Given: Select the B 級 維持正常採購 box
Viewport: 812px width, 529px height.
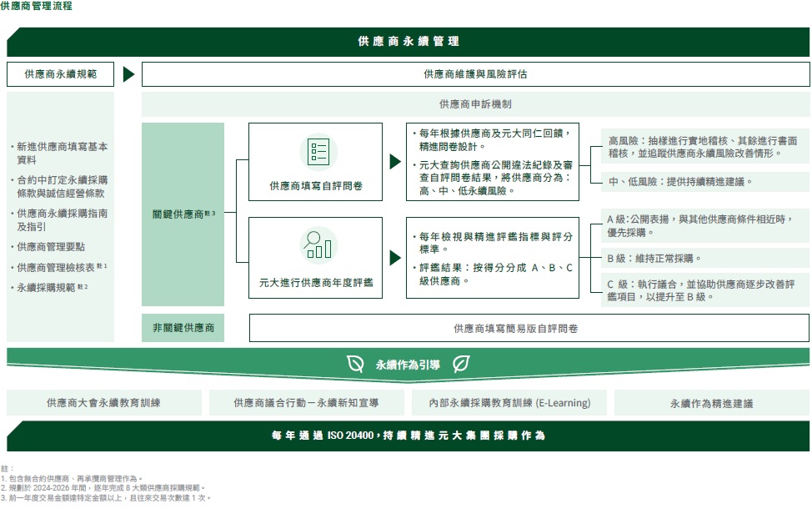Looking at the screenshot, I should tap(704, 258).
